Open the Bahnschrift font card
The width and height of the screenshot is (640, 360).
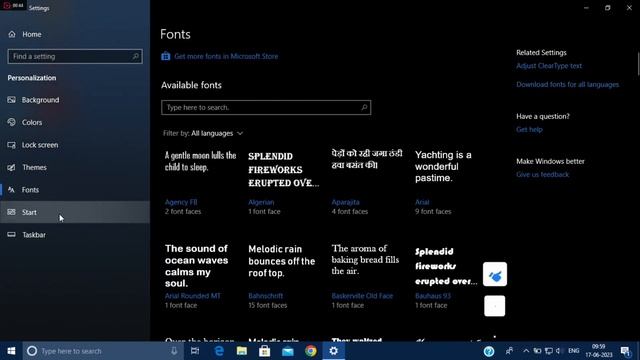(284, 276)
